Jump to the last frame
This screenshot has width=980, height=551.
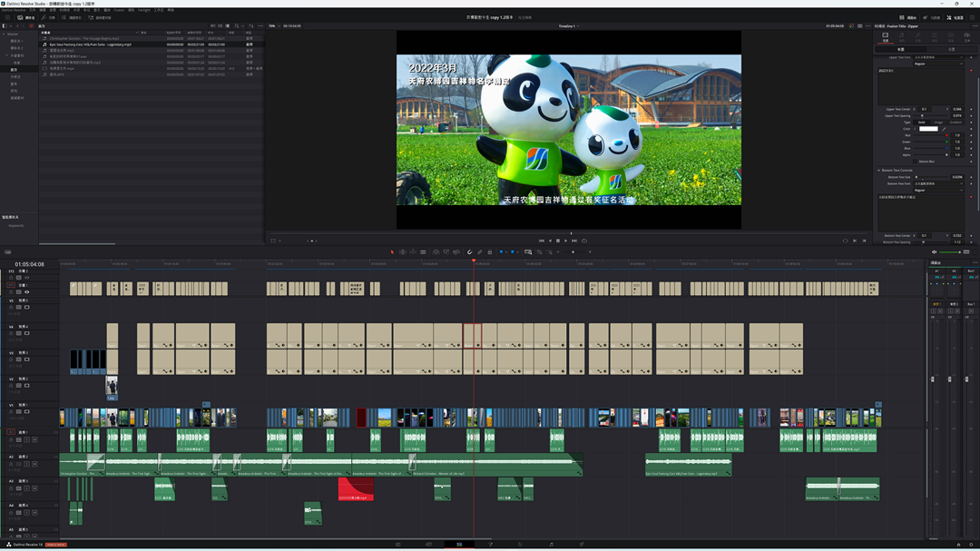(574, 241)
